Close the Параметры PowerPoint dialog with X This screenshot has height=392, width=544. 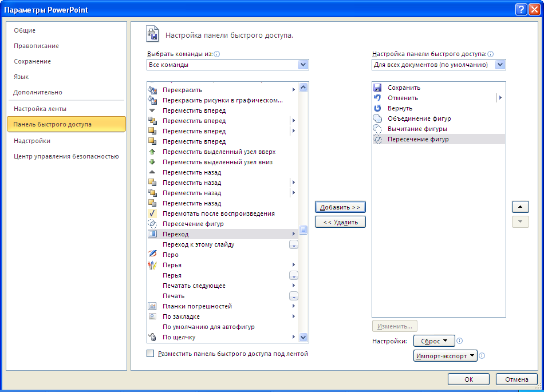(534, 10)
